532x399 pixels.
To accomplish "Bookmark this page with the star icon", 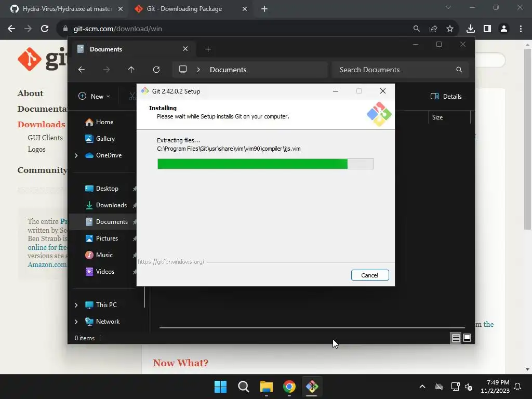I will pyautogui.click(x=450, y=29).
